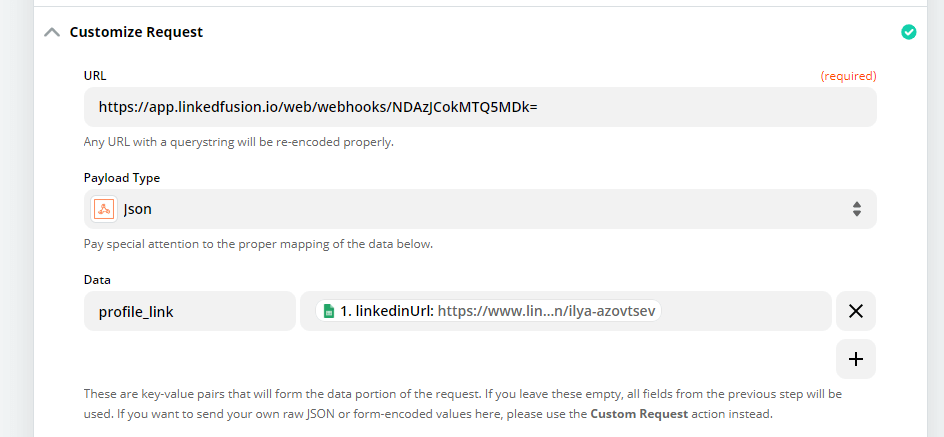Click the bold Custom Request text
Viewport: 944px width, 437px height.
pyautogui.click(x=639, y=414)
